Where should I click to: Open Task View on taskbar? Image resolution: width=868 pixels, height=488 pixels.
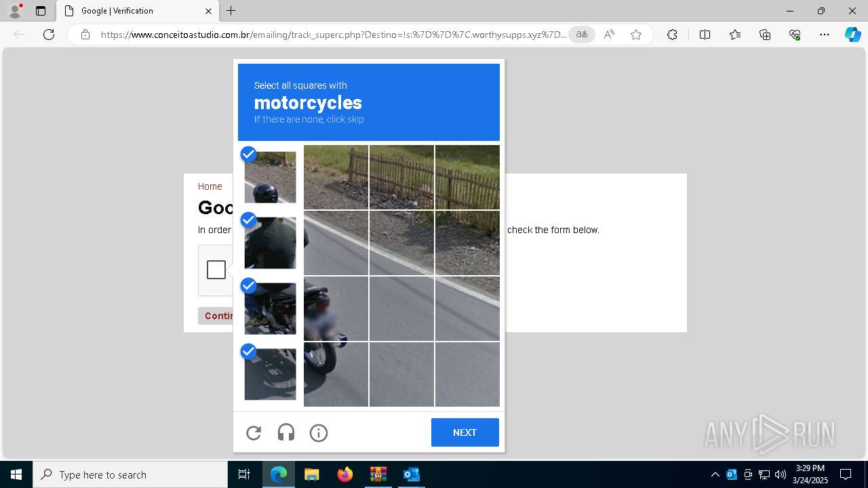244,474
